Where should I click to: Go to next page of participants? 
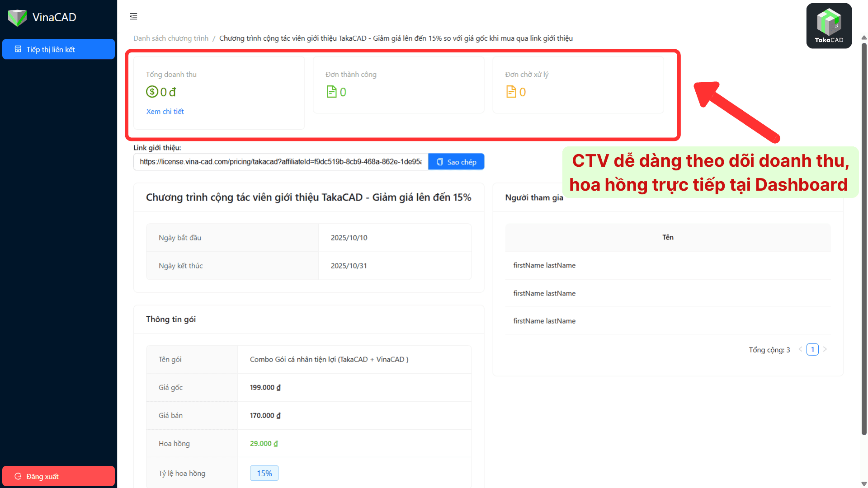pyautogui.click(x=825, y=349)
